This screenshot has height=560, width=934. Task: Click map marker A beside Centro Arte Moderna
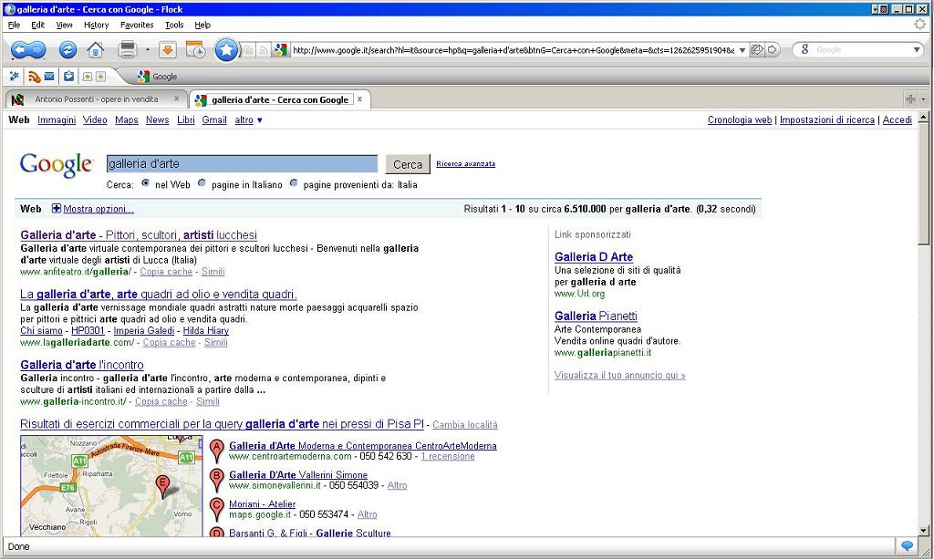[x=217, y=451]
